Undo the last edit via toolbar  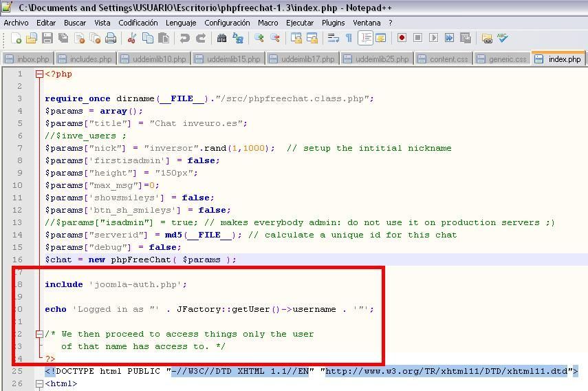click(184, 38)
